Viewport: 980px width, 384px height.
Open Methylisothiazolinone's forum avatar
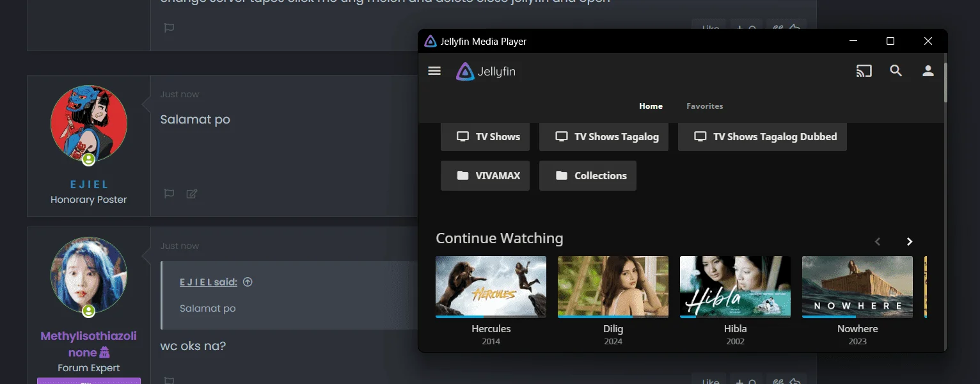pyautogui.click(x=89, y=275)
